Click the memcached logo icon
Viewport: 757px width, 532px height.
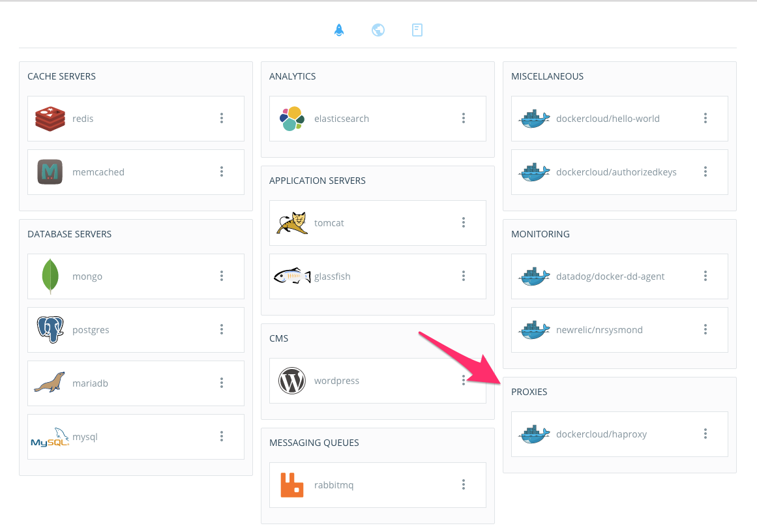[50, 172]
